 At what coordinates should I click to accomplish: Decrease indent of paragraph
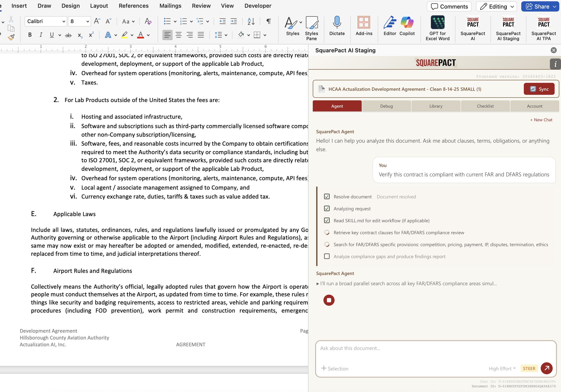[222, 21]
